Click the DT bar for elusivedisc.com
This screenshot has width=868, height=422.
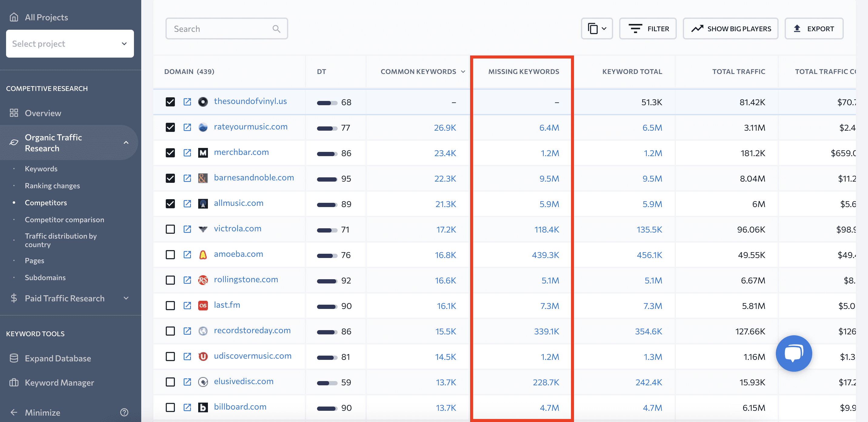(327, 383)
